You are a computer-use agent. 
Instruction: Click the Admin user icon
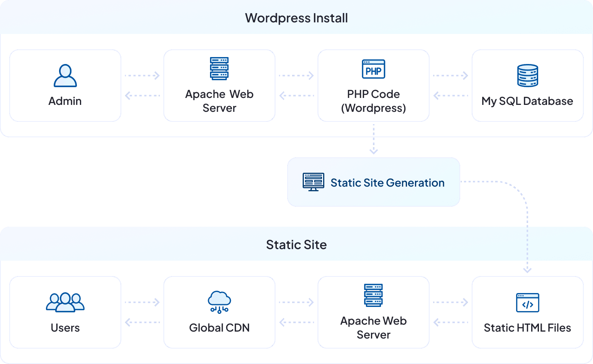click(x=65, y=76)
